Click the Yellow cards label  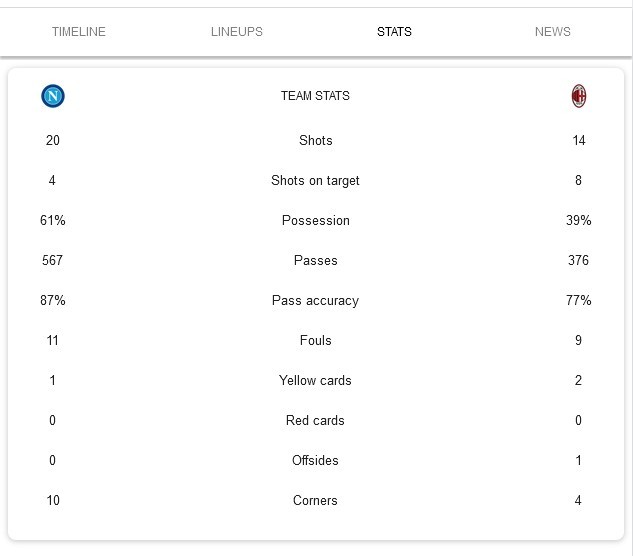[315, 381]
